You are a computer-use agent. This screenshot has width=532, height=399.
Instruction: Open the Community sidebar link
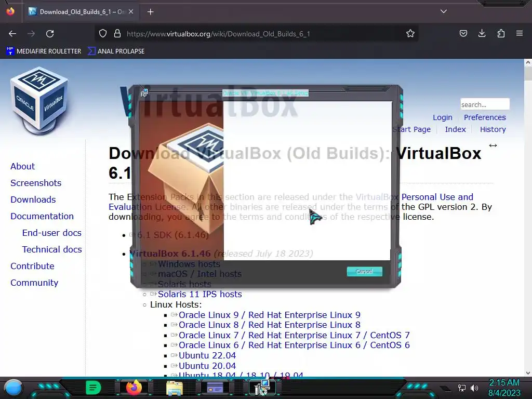(34, 283)
